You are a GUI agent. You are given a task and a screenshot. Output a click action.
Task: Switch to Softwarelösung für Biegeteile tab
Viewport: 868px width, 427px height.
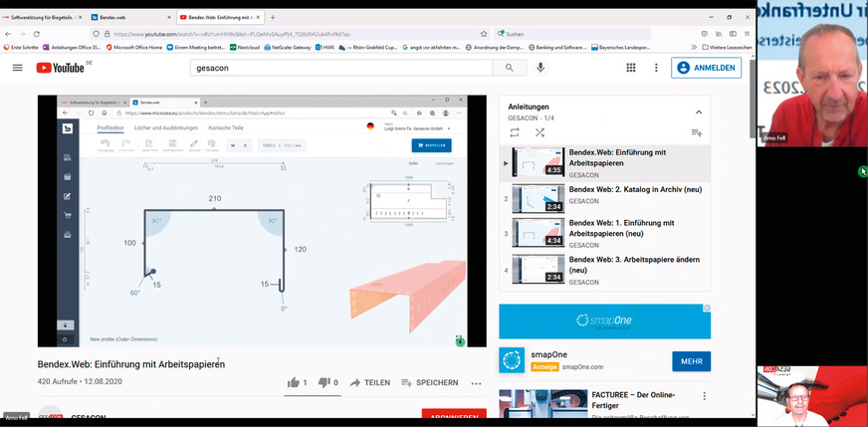point(44,17)
